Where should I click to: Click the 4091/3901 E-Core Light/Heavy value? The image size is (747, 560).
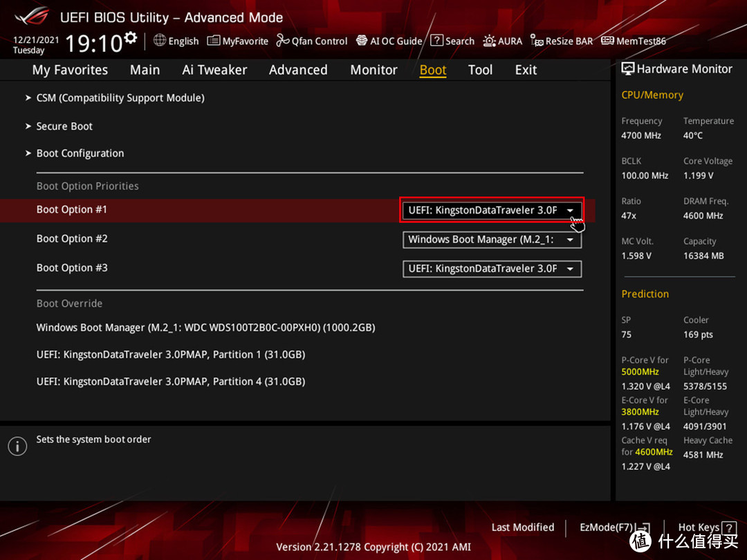[x=705, y=427]
